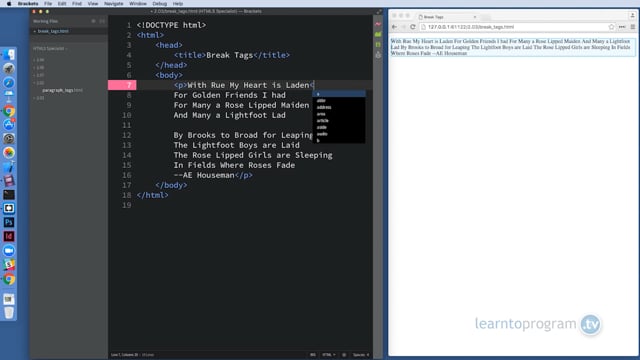The width and height of the screenshot is (640, 360).
Task: Click Chrome back arrow button
Action: [x=394, y=27]
